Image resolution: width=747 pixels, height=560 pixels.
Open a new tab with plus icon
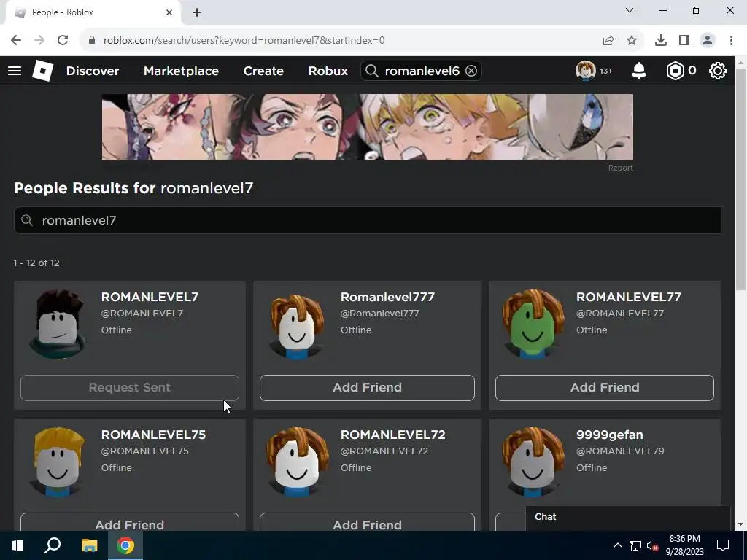pos(197,12)
